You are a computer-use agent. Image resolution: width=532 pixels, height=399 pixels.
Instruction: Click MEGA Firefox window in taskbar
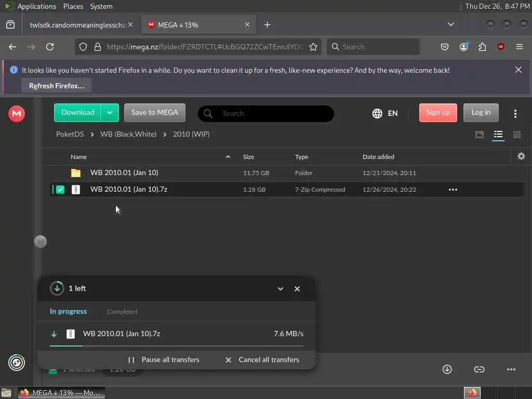click(x=61, y=393)
